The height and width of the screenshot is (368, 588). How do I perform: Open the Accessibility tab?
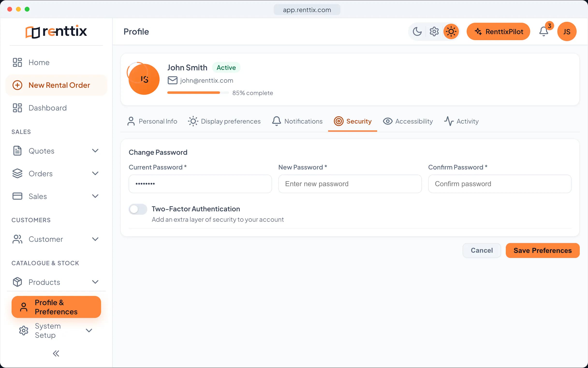(408, 121)
